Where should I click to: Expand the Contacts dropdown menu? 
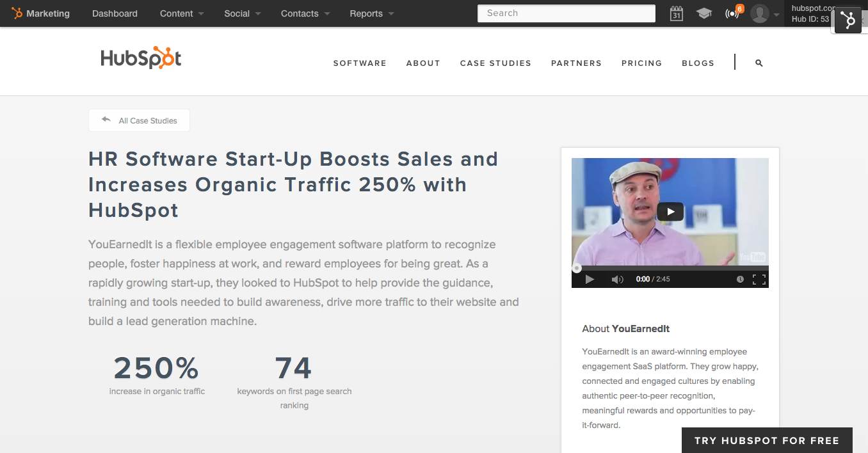pyautogui.click(x=305, y=13)
